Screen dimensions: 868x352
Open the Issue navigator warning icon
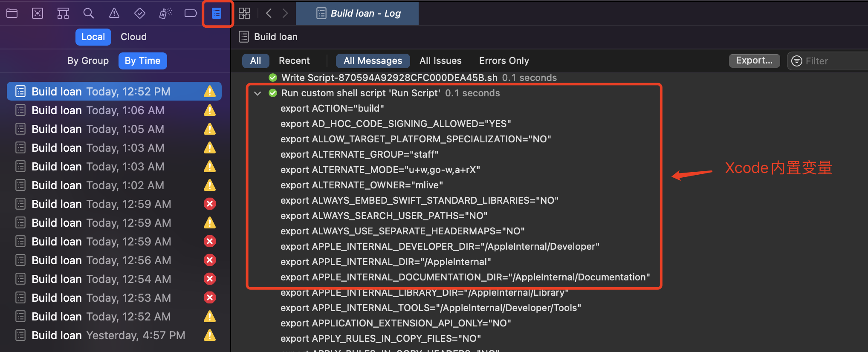(114, 13)
